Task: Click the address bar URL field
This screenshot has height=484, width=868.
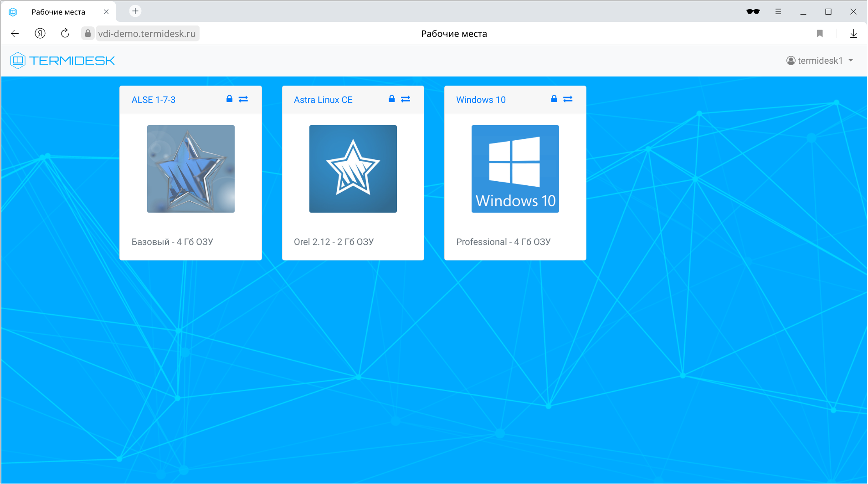Action: coord(147,33)
